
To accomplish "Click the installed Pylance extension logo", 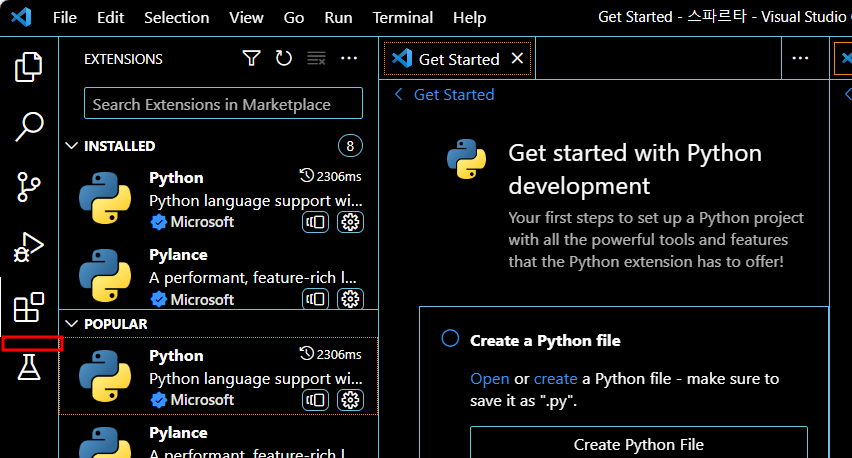I will point(105,275).
